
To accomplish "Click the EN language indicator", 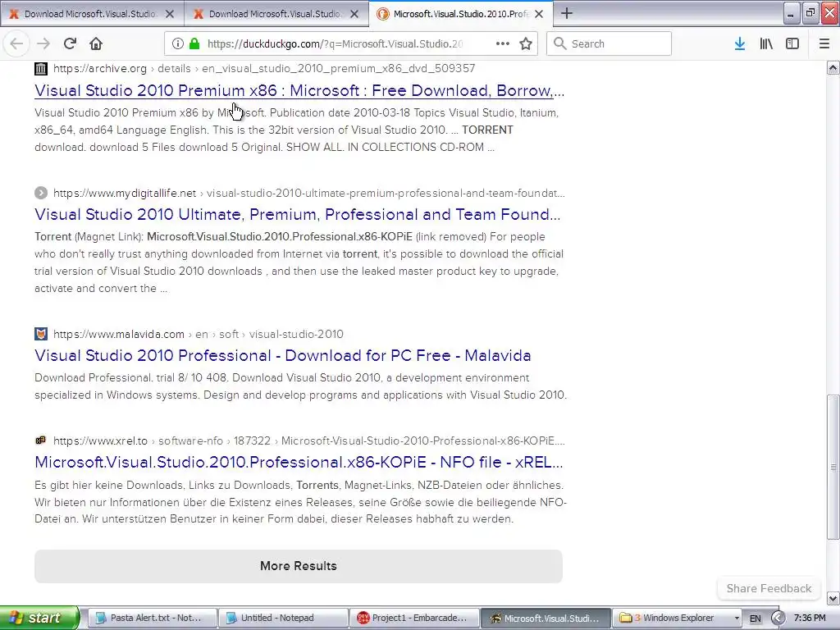I will [x=755, y=619].
